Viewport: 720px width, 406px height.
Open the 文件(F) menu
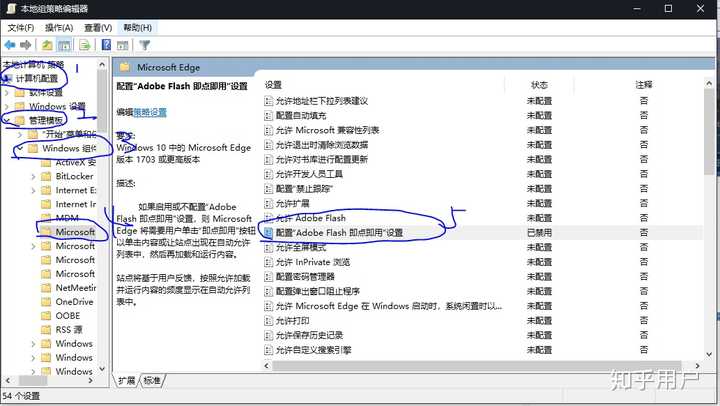(21, 28)
